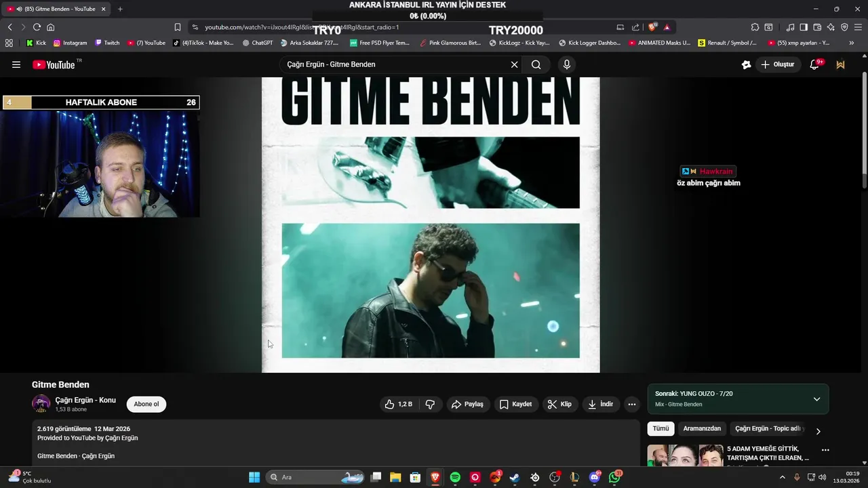This screenshot has height=488, width=868.
Task: Go back with the browser back arrow
Action: pos(9,27)
